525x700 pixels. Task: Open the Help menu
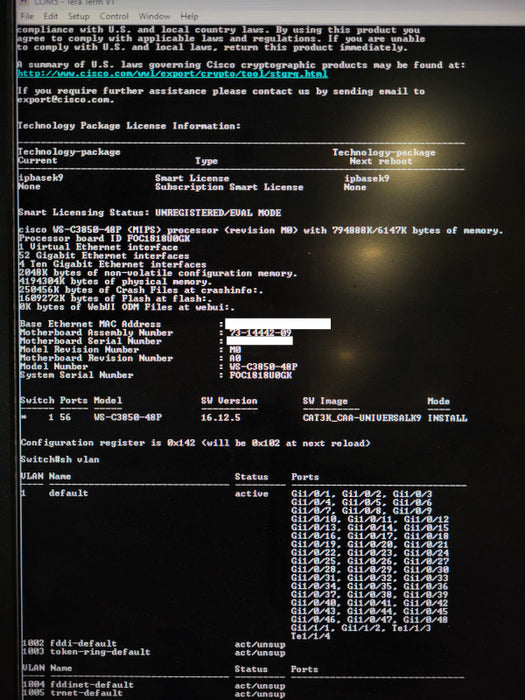pos(189,16)
